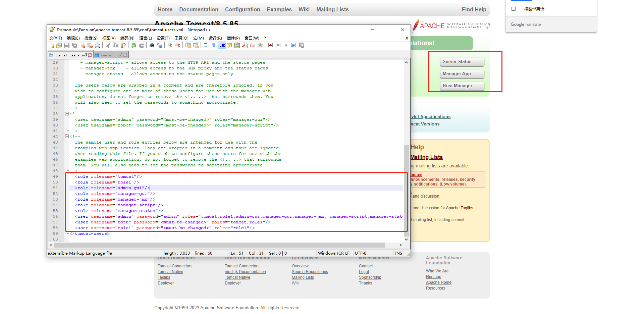Click the Manager App button
This screenshot has width=644, height=314.
tap(462, 74)
